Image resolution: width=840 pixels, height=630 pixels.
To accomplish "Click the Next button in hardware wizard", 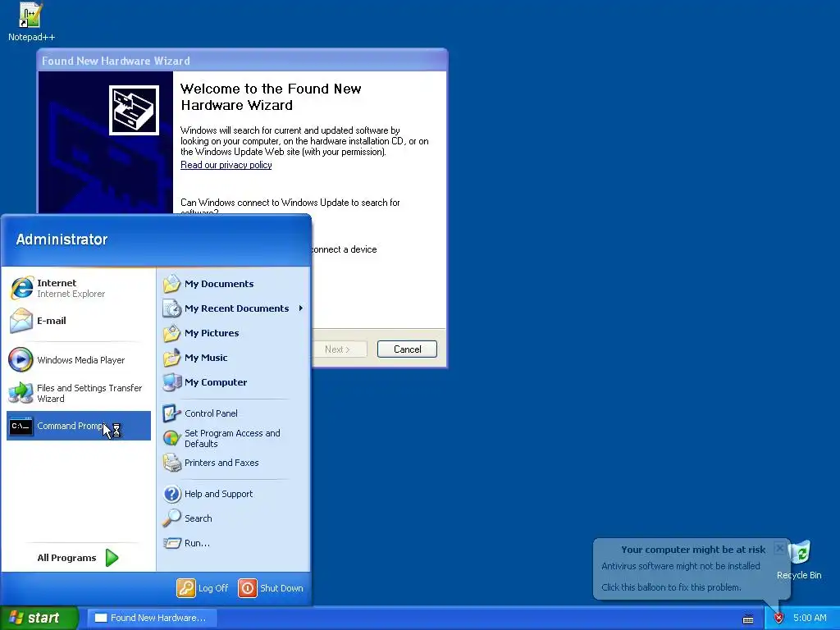I will [337, 349].
